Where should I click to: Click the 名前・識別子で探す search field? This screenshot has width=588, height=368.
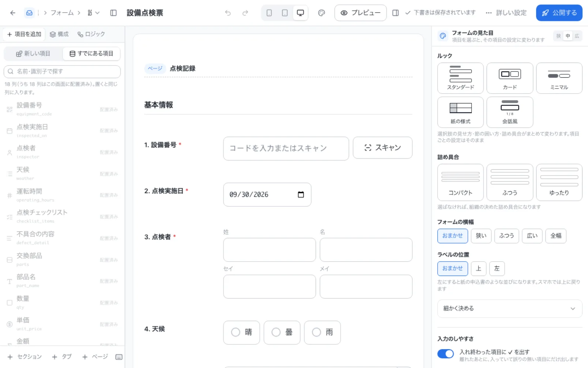click(62, 71)
